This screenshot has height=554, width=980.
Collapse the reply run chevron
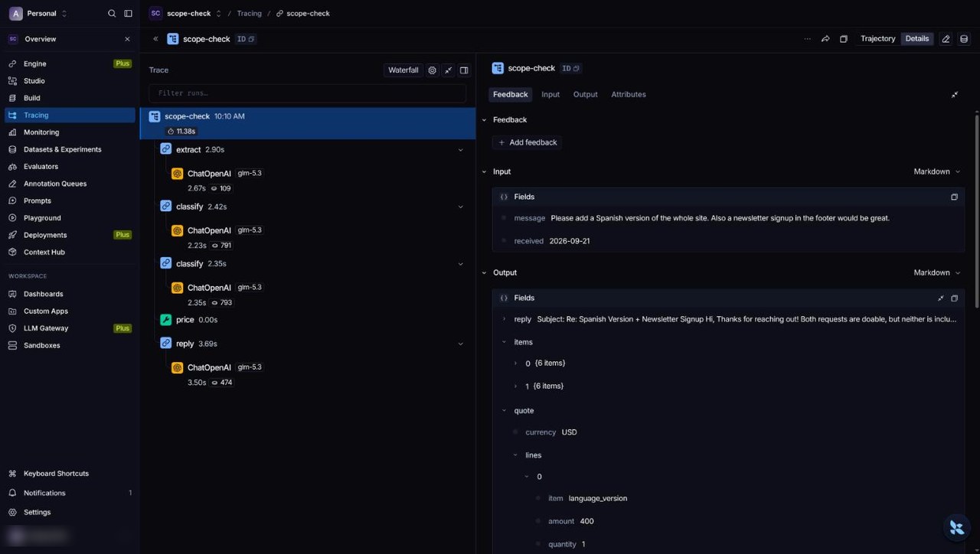coord(460,344)
